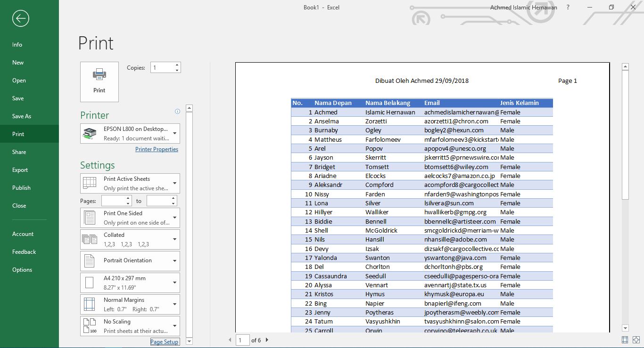
Task: Click the Print button with printer icon
Action: (x=99, y=82)
